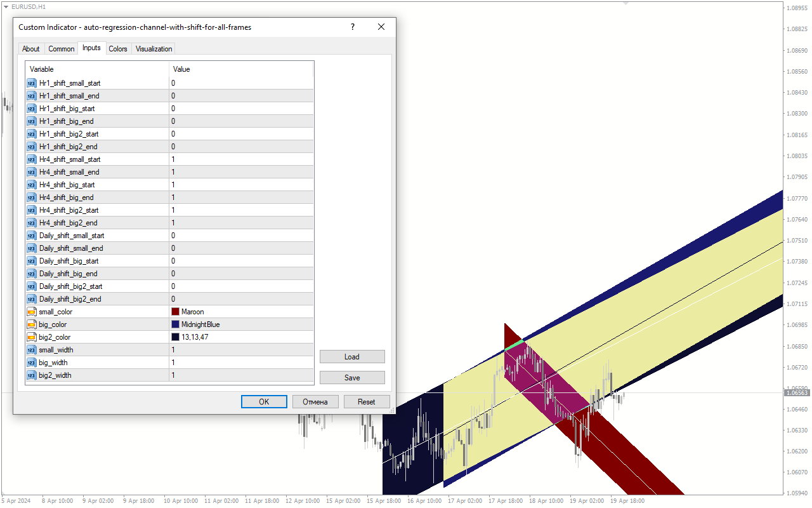Switch to the About tab
The image size is (812, 508).
[x=30, y=49]
